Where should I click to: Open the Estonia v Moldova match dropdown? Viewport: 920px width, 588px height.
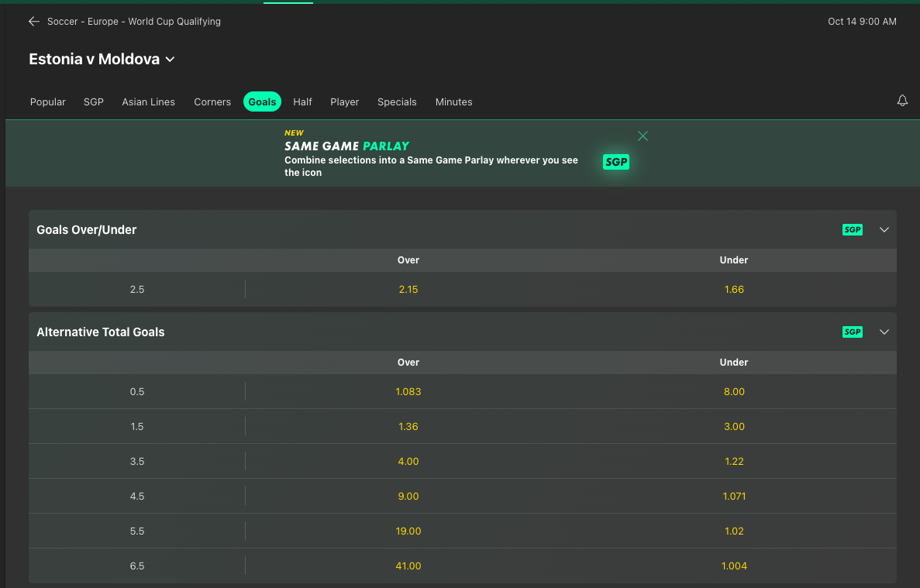click(x=171, y=60)
